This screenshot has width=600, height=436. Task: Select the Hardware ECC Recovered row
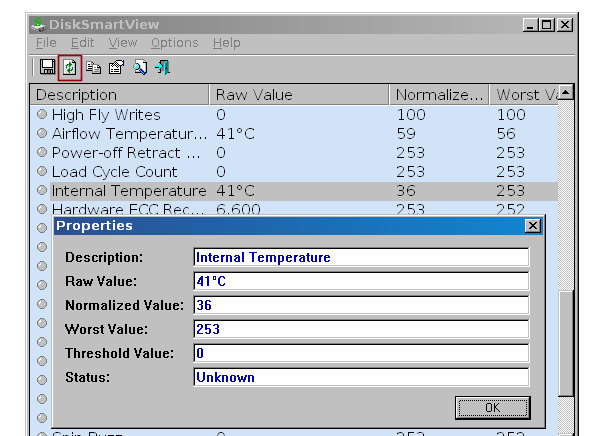point(294,209)
